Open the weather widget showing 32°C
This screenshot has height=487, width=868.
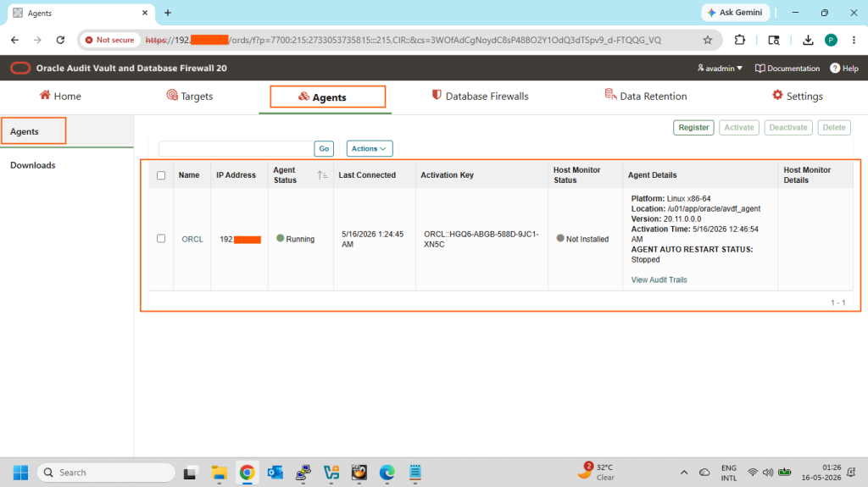(596, 472)
